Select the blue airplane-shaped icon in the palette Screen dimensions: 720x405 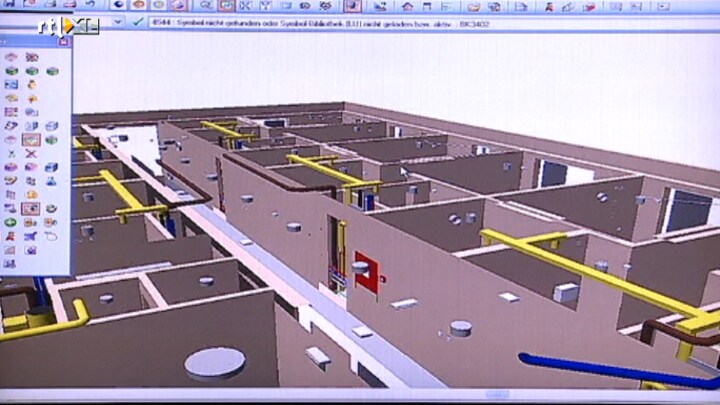pyautogui.click(x=30, y=236)
